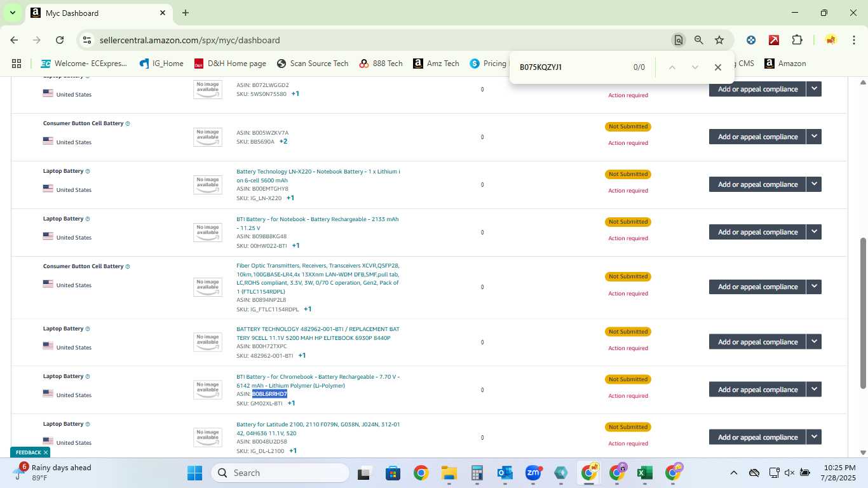This screenshot has width=868, height=488.
Task: Click the address bar URL
Action: [189, 40]
